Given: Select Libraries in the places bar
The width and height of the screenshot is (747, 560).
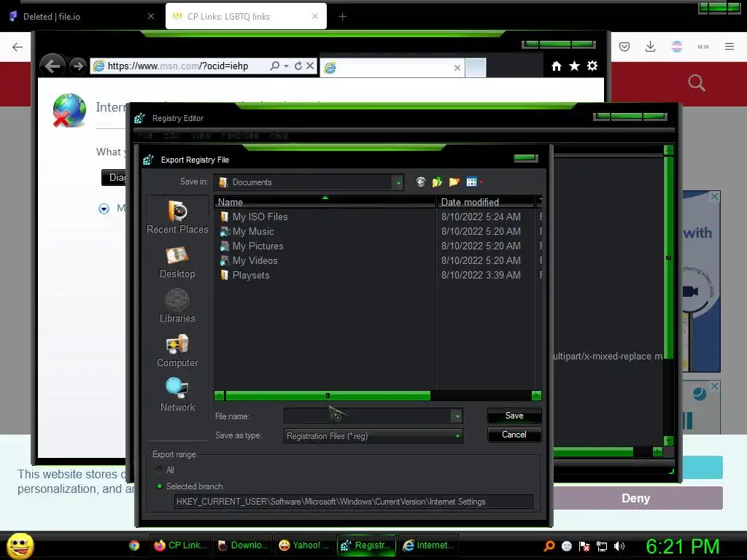Looking at the screenshot, I should coord(177,306).
